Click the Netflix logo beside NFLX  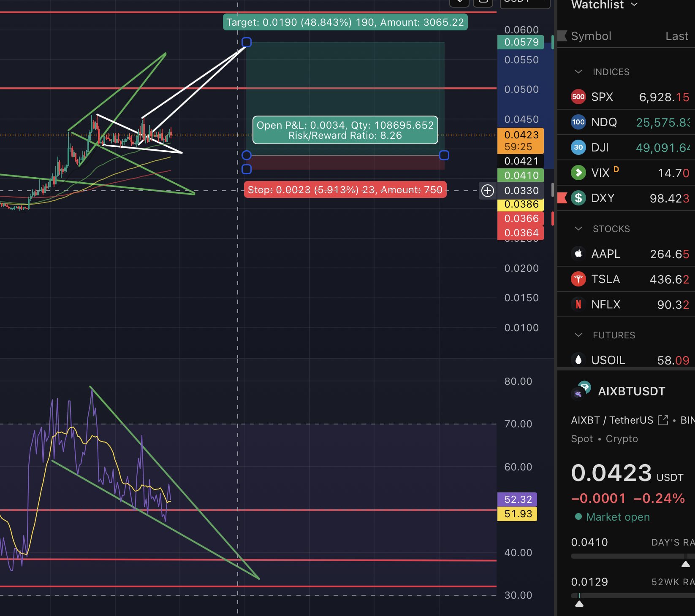click(x=578, y=304)
